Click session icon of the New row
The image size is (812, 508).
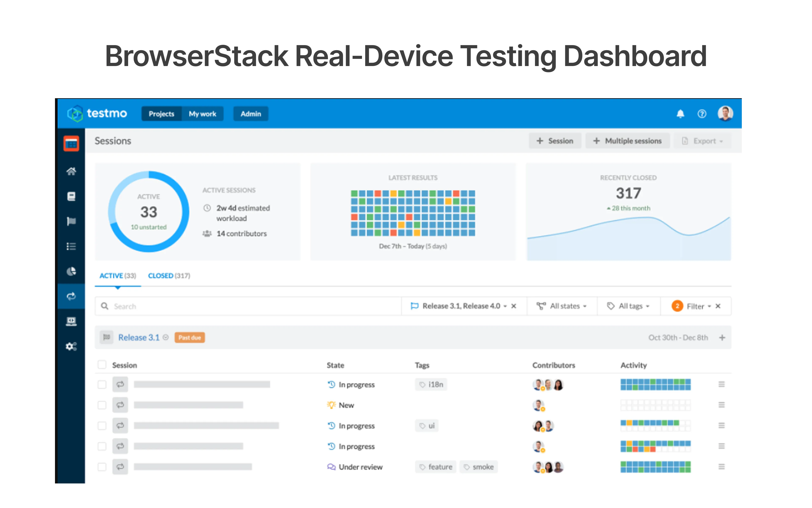point(120,405)
